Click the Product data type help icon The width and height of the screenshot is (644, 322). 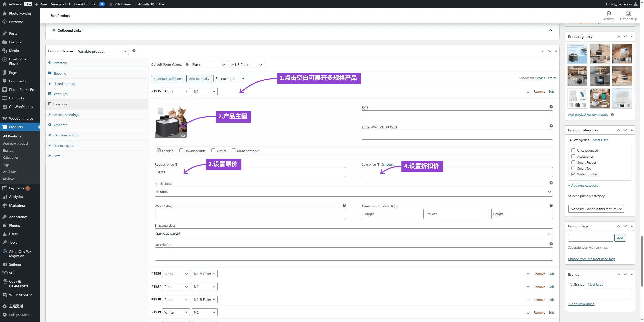[x=134, y=51]
